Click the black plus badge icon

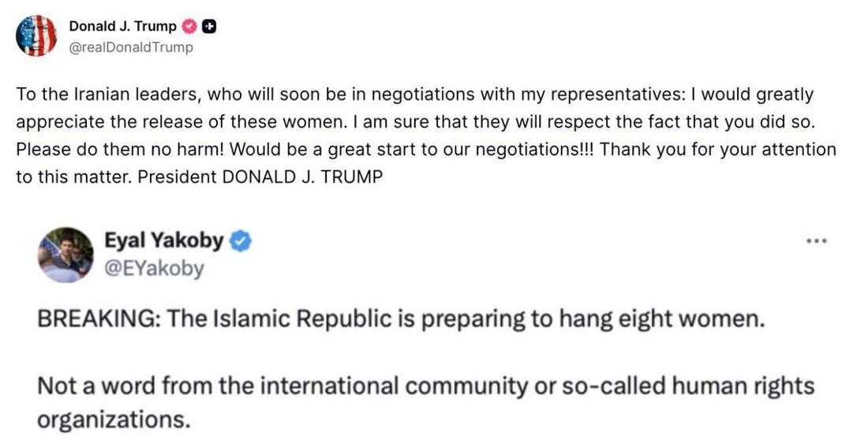[209, 26]
